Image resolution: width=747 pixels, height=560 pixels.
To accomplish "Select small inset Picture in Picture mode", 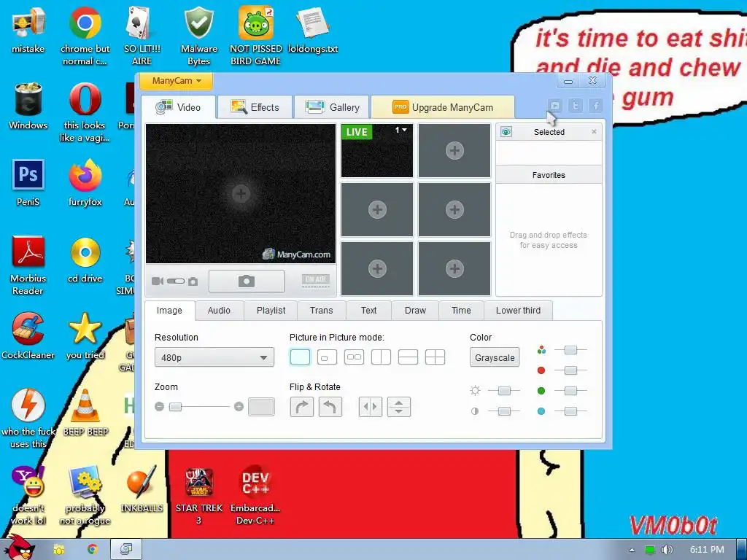I will click(x=327, y=357).
